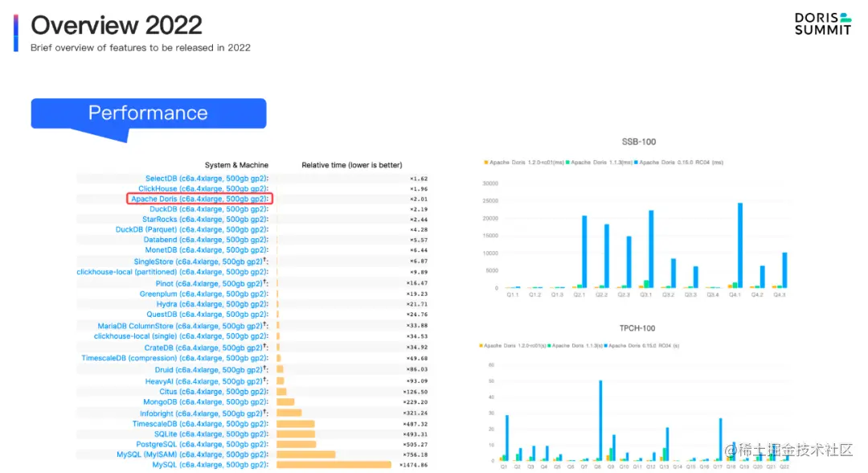Click the Q2.1 blue bar in SSB-100
The width and height of the screenshot is (868, 473).
584,252
